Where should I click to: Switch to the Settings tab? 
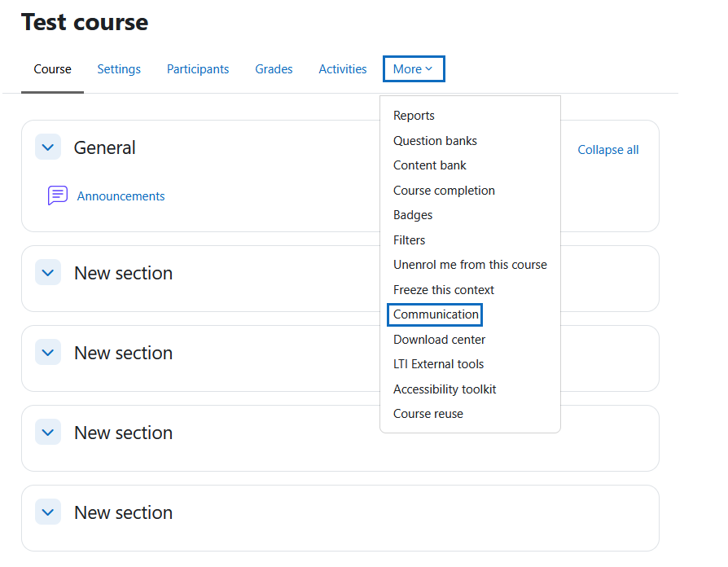[x=119, y=69]
